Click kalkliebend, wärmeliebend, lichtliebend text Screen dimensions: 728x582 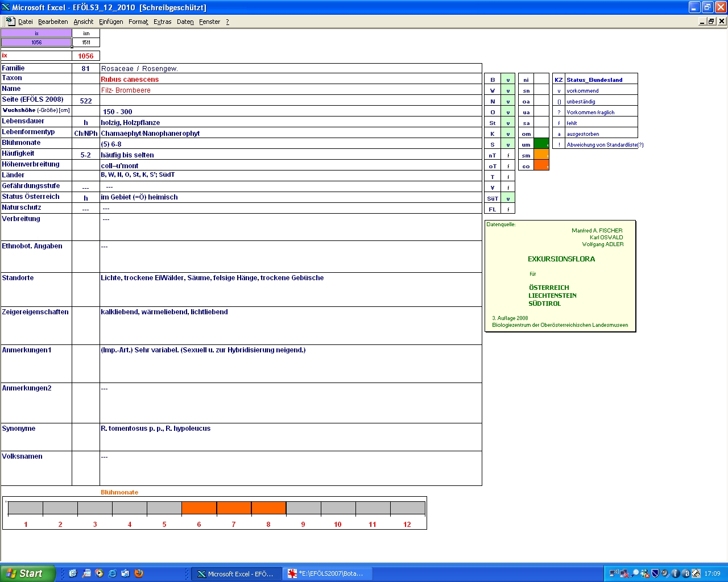(x=164, y=311)
